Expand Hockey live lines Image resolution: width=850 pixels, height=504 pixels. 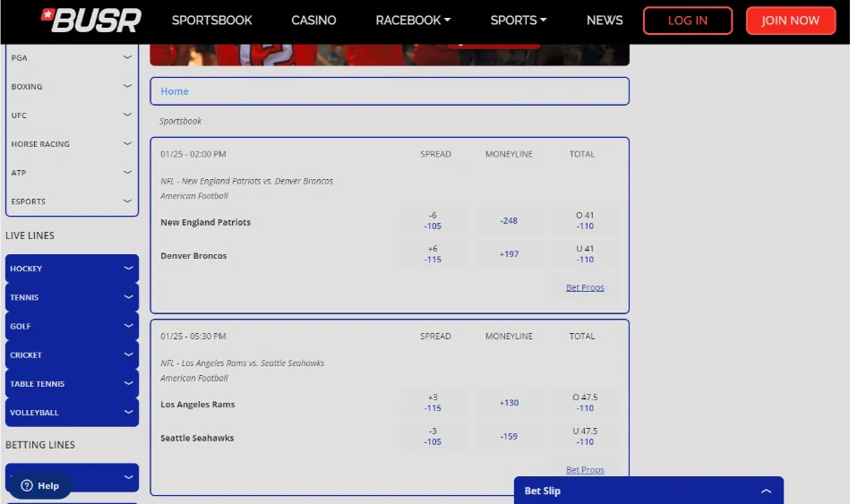point(72,269)
